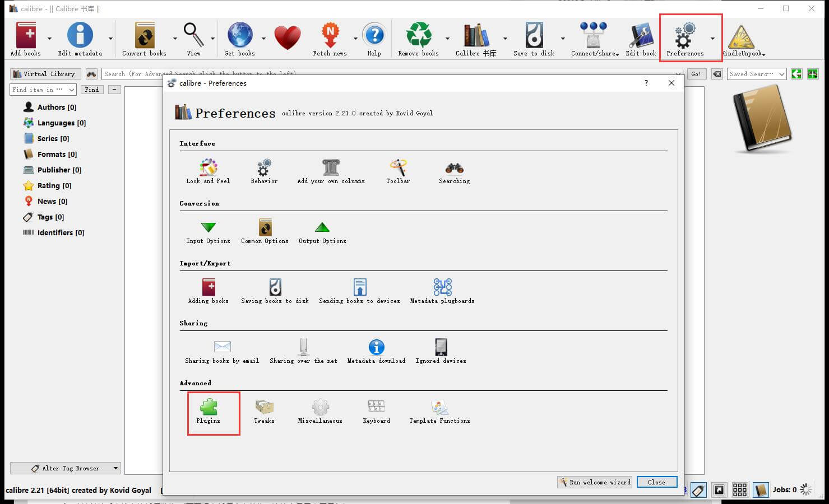Click Run welcome wizard button

(595, 482)
